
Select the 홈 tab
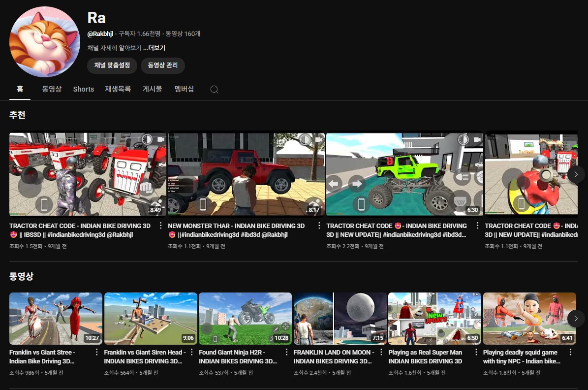point(20,89)
